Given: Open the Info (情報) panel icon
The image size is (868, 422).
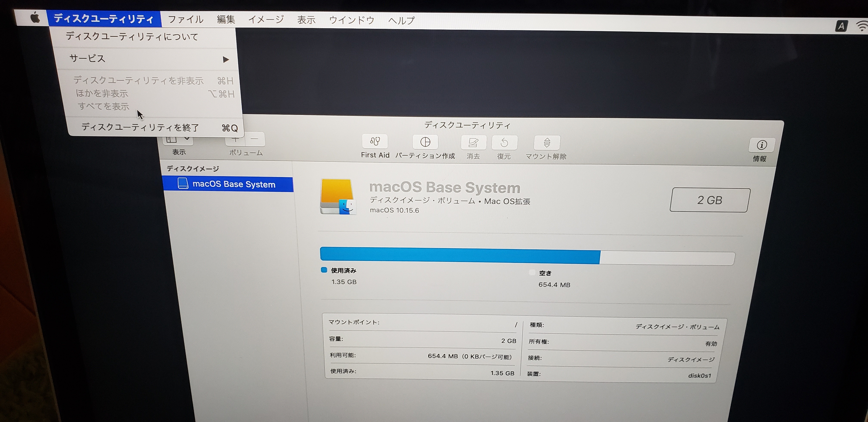Looking at the screenshot, I should 761,145.
